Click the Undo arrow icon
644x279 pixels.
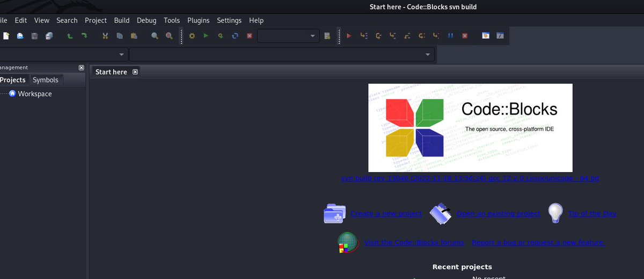pos(70,36)
